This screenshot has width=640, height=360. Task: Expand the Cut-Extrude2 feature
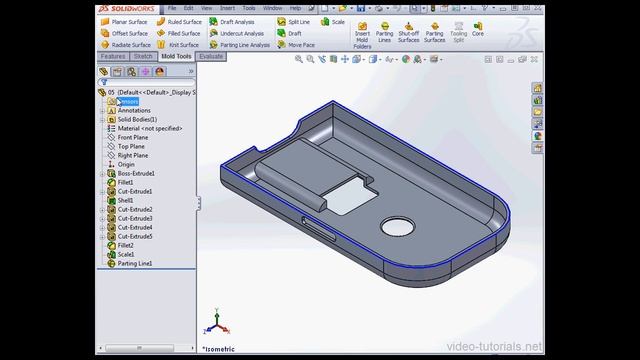click(x=102, y=209)
